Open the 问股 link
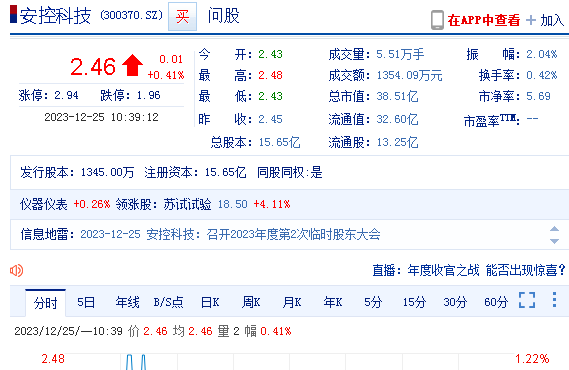Screen dimensions: 569x370 click(224, 16)
